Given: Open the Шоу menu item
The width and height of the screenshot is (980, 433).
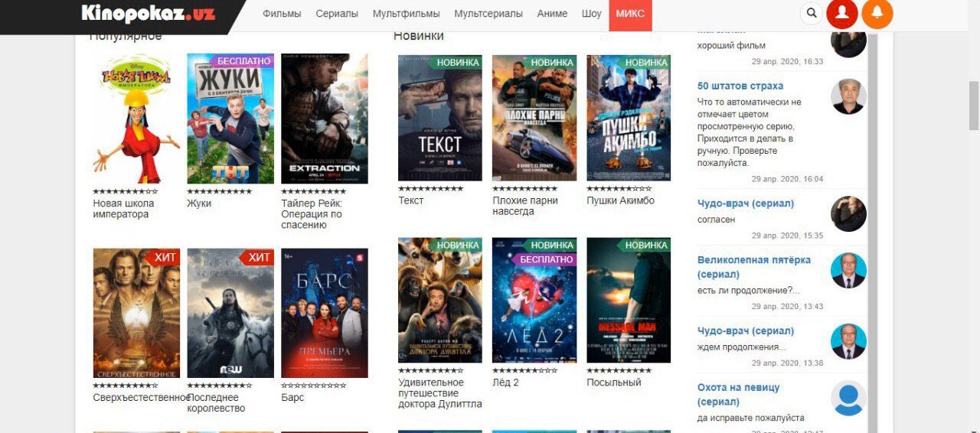Looking at the screenshot, I should point(592,14).
